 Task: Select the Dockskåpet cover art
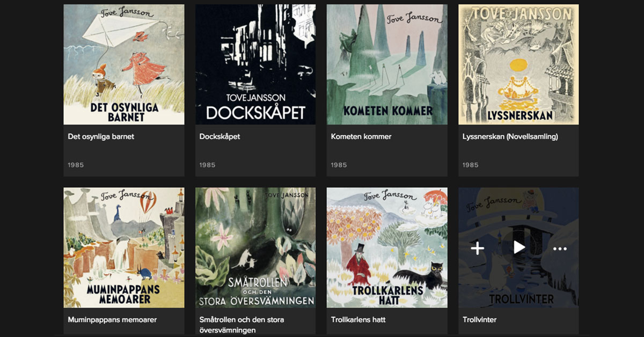(255, 64)
